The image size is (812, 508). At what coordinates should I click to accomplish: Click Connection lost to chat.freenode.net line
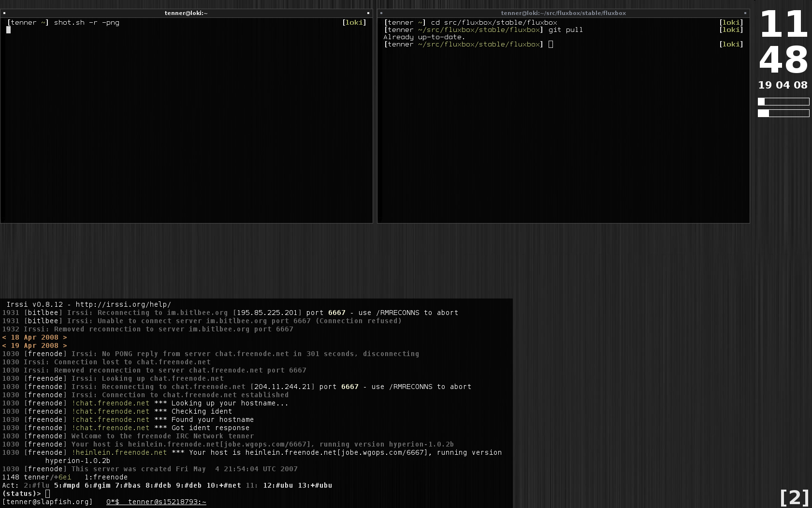click(x=106, y=362)
